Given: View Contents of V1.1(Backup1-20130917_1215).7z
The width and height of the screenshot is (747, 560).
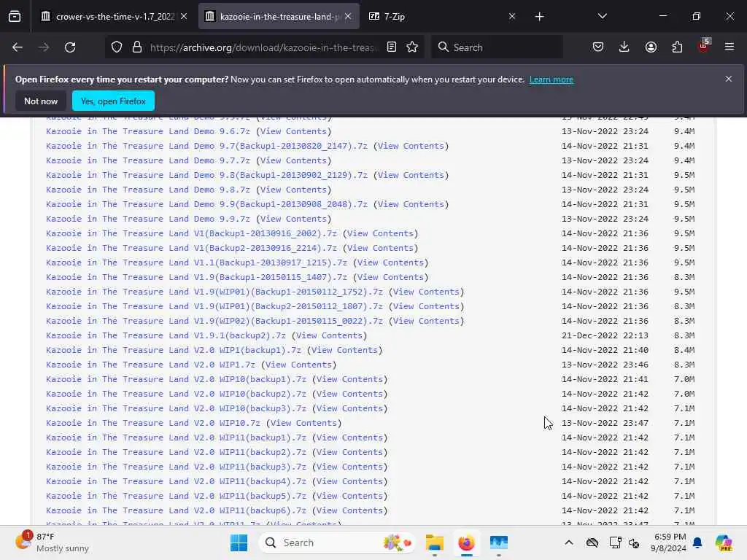Looking at the screenshot, I should pos(391,262).
